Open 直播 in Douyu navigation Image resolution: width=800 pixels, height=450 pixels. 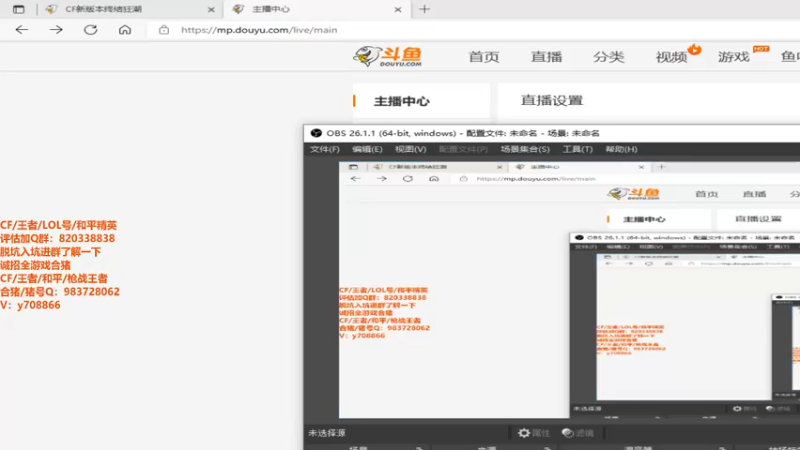(x=546, y=57)
